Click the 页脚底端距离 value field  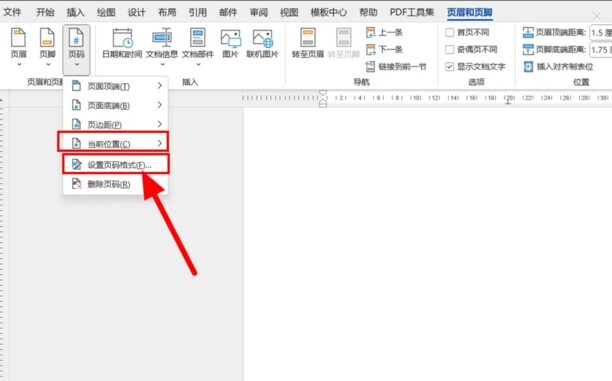(x=600, y=50)
